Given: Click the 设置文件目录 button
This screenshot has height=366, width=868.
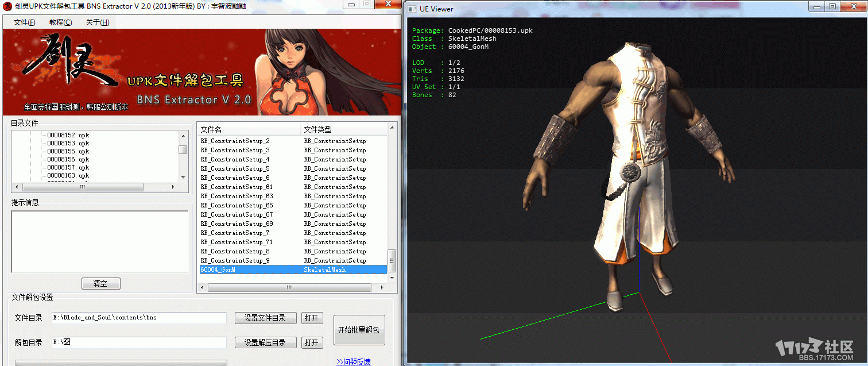Looking at the screenshot, I should tap(266, 318).
